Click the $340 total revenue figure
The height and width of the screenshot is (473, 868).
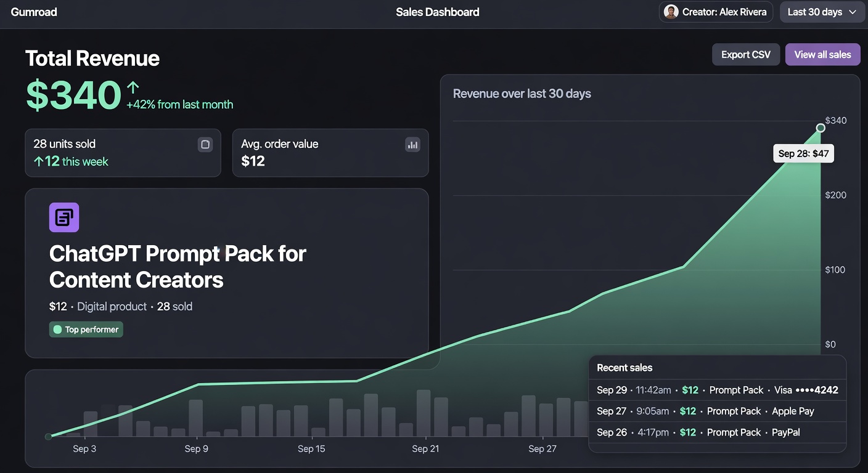tap(73, 95)
